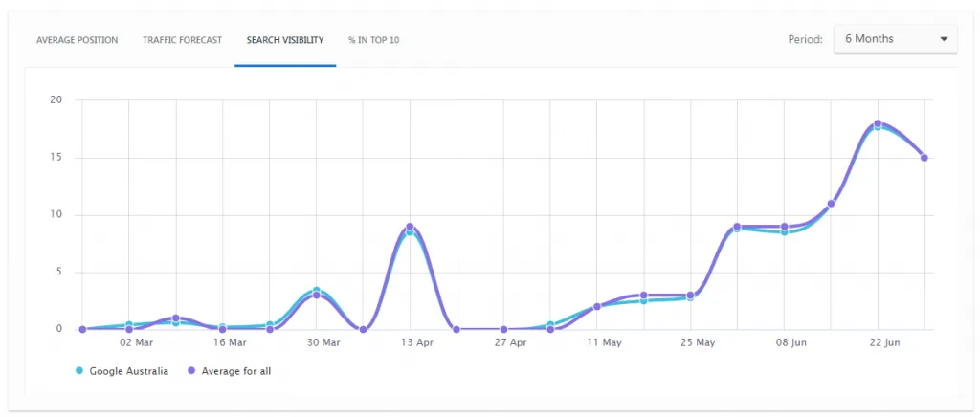Click the last data point at value 15
Viewport: 980px width, 417px height.
[924, 158]
